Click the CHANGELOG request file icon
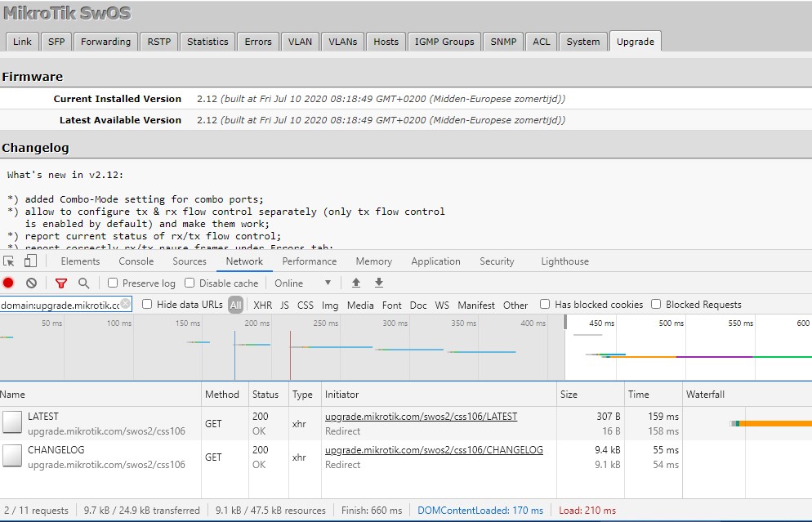Image resolution: width=812 pixels, height=522 pixels. 12,456
